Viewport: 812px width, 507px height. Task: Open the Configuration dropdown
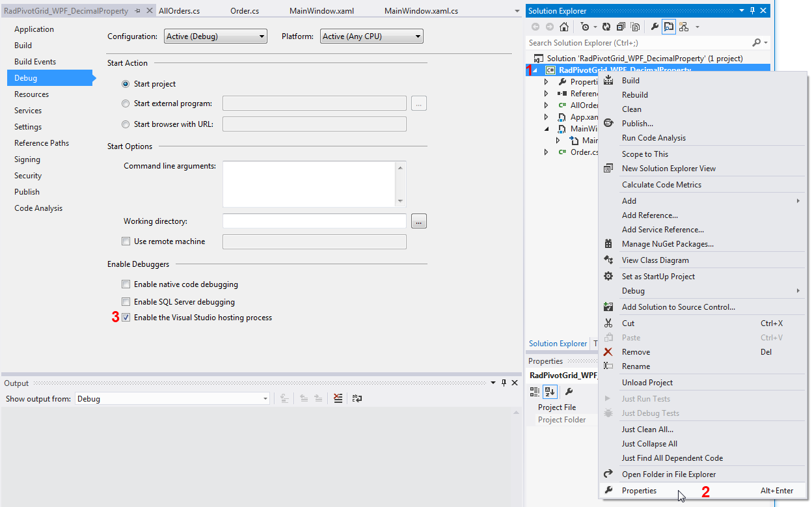click(215, 36)
